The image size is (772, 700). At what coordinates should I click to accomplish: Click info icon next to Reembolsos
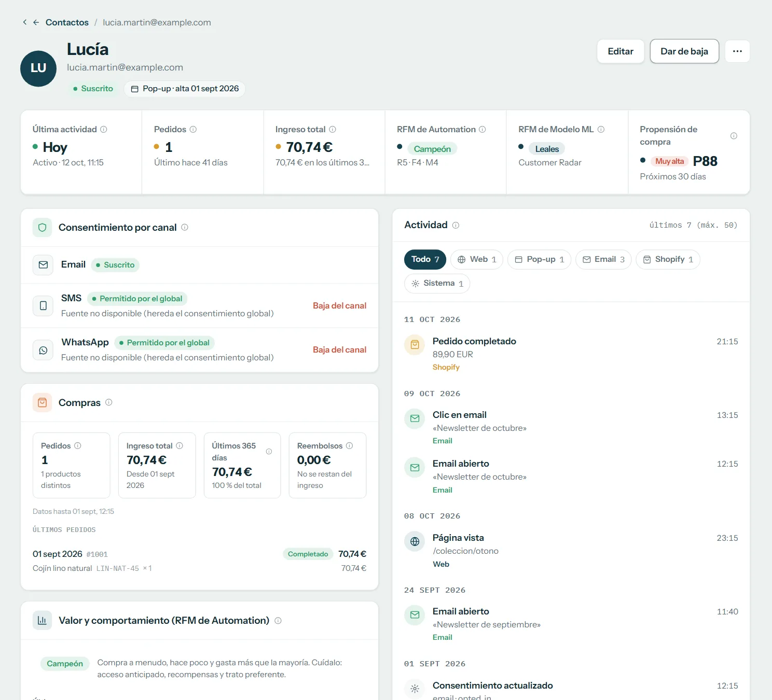(x=350, y=445)
